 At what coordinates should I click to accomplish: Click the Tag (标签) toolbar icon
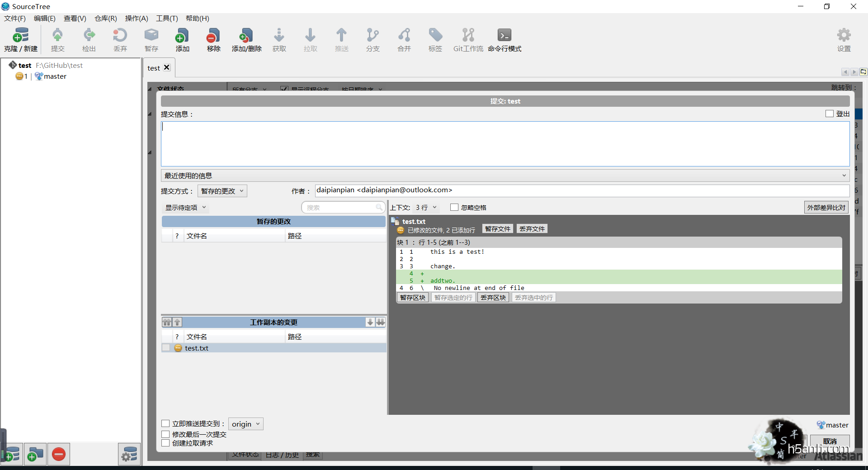click(435, 40)
